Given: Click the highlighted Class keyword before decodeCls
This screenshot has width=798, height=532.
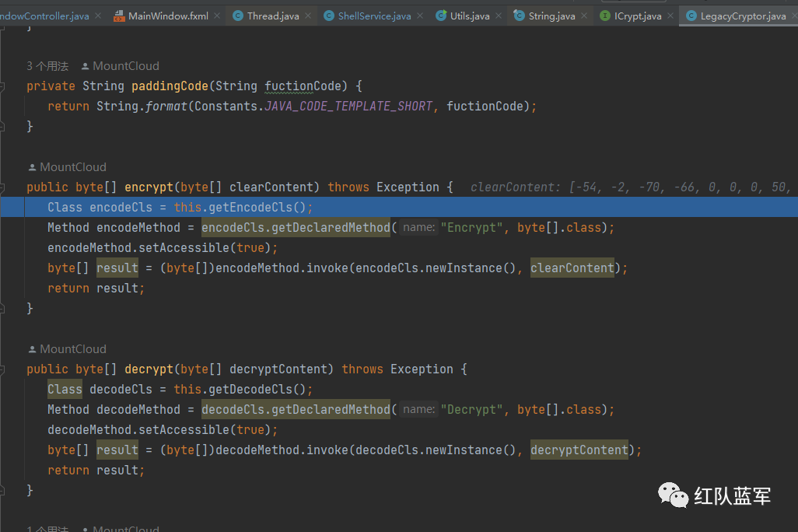Looking at the screenshot, I should coord(65,390).
